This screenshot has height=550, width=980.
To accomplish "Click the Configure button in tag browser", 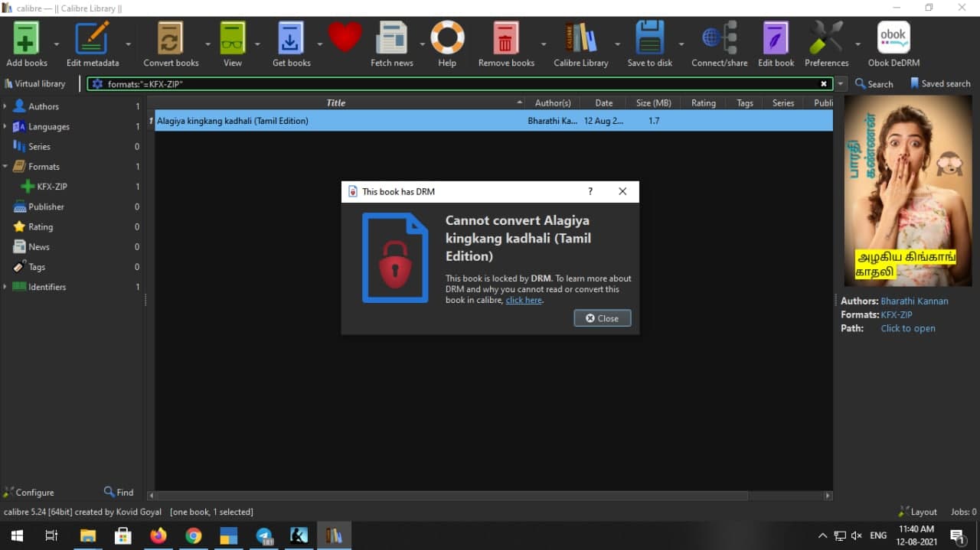I will [x=28, y=492].
